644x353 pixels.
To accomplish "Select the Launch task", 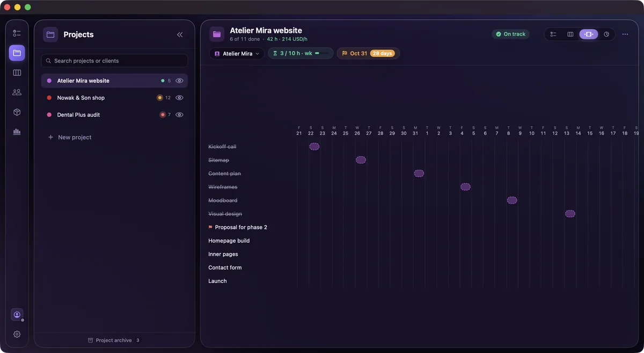I will [217, 281].
